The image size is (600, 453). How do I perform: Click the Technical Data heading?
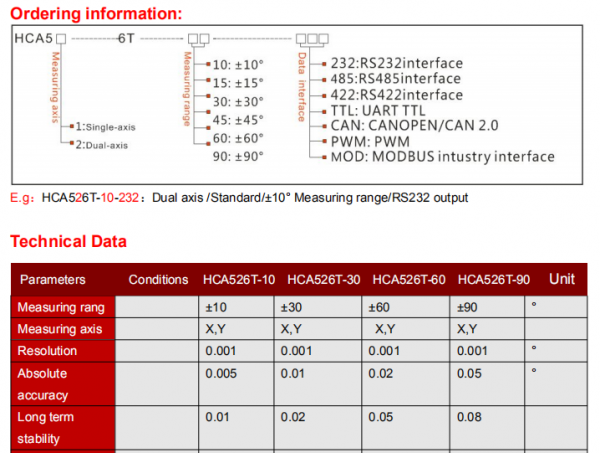pyautogui.click(x=69, y=242)
